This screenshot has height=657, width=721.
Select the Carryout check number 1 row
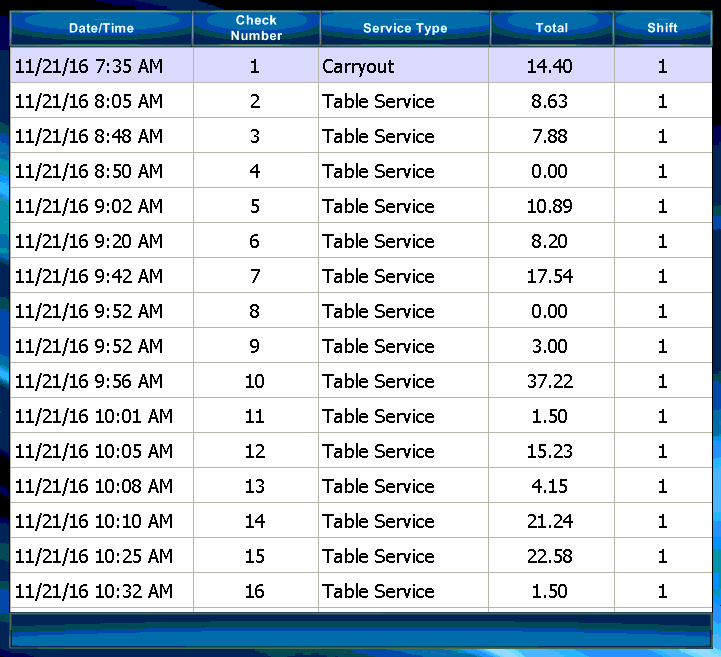pos(360,66)
